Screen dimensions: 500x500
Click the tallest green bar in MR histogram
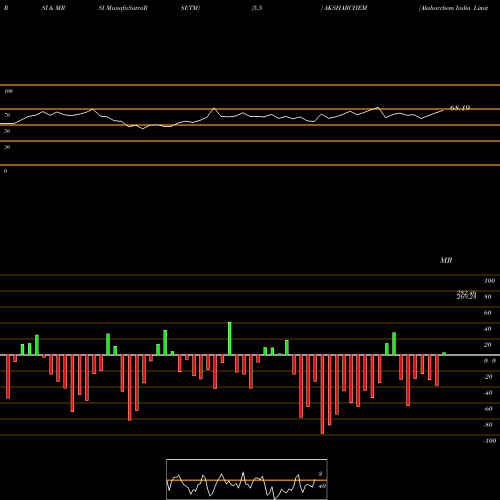[x=230, y=338]
